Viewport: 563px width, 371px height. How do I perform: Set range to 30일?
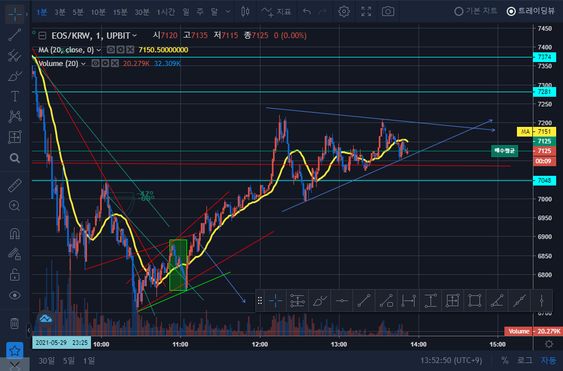[47, 360]
